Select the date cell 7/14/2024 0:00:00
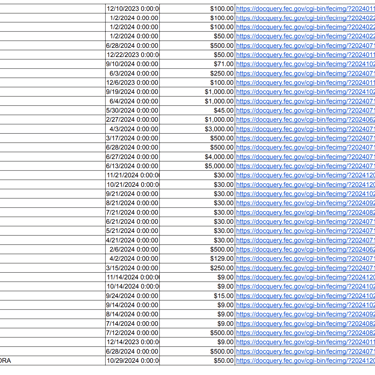375x375 pixels. [133, 323]
